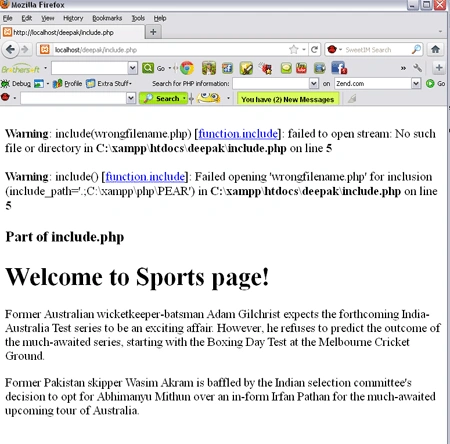Click the plus button beside wrench

click(x=439, y=68)
